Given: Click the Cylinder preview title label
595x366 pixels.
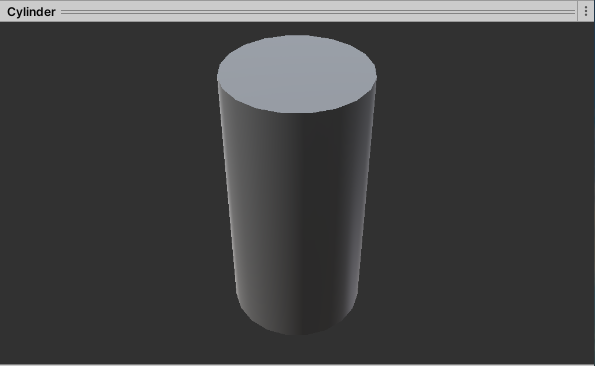Looking at the screenshot, I should [x=31, y=12].
